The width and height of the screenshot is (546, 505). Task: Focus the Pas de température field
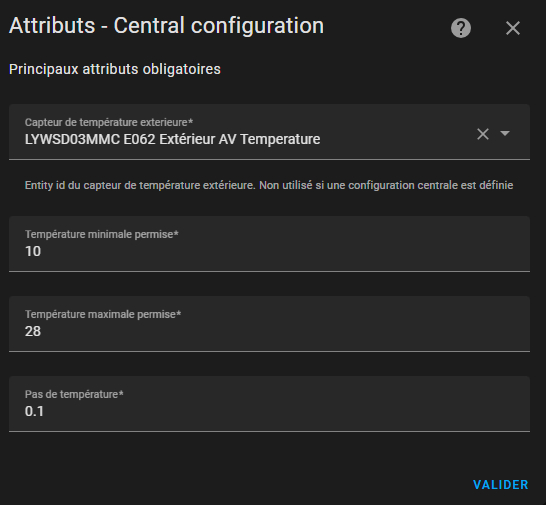269,404
